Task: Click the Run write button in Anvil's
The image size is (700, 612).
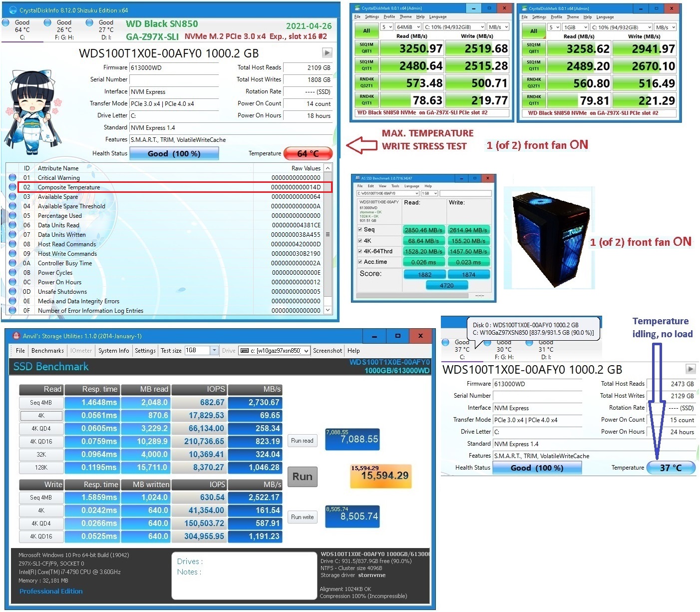Action: click(302, 517)
